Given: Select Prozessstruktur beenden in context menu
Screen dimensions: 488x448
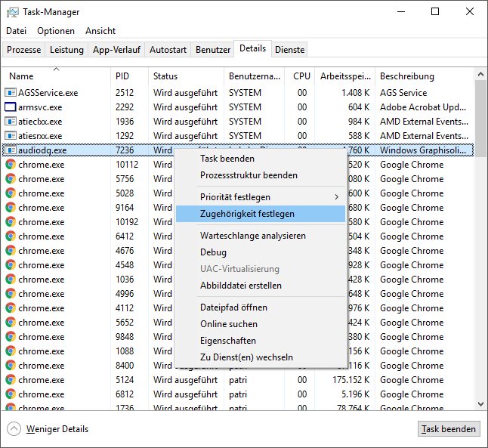Looking at the screenshot, I should (x=260, y=175).
